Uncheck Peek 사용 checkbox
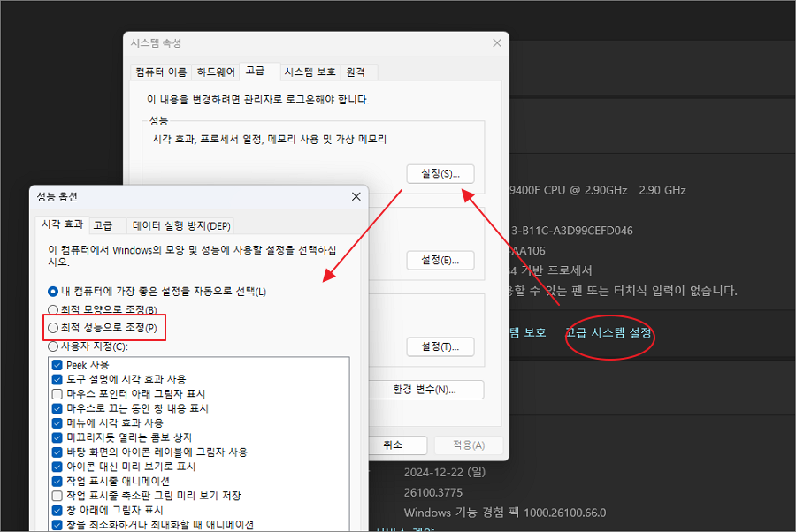Screen dimensions: 796x532 tap(57, 365)
